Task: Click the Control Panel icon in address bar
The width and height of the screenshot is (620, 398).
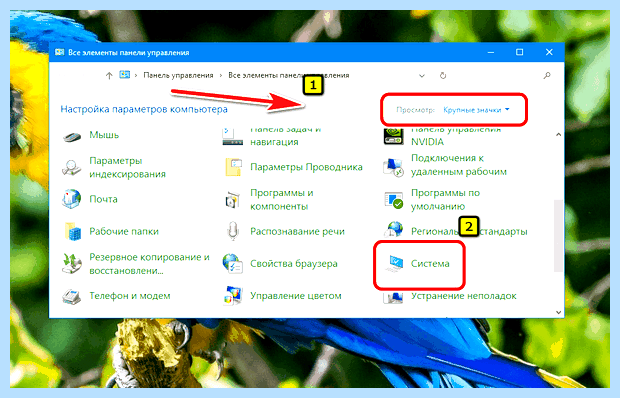Action: pos(125,75)
